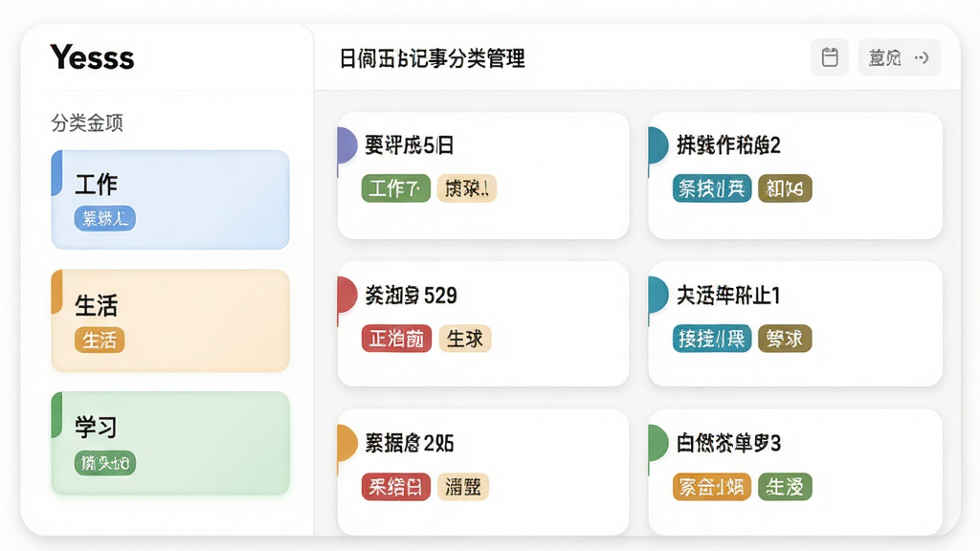Click the arrow button in top right
980x551 pixels.
[899, 57]
